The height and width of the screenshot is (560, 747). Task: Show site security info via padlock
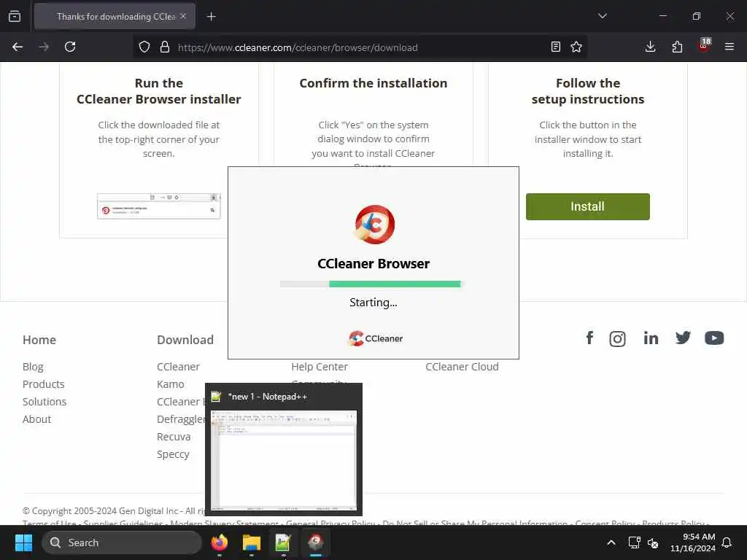click(x=165, y=47)
